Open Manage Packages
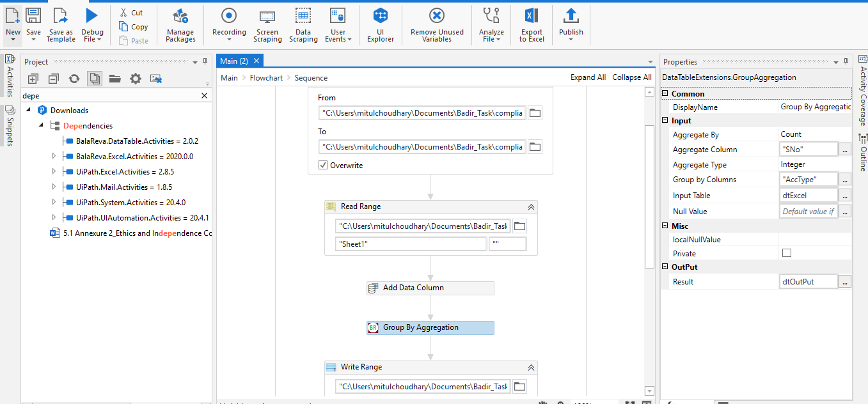The width and height of the screenshot is (868, 404). pyautogui.click(x=180, y=26)
